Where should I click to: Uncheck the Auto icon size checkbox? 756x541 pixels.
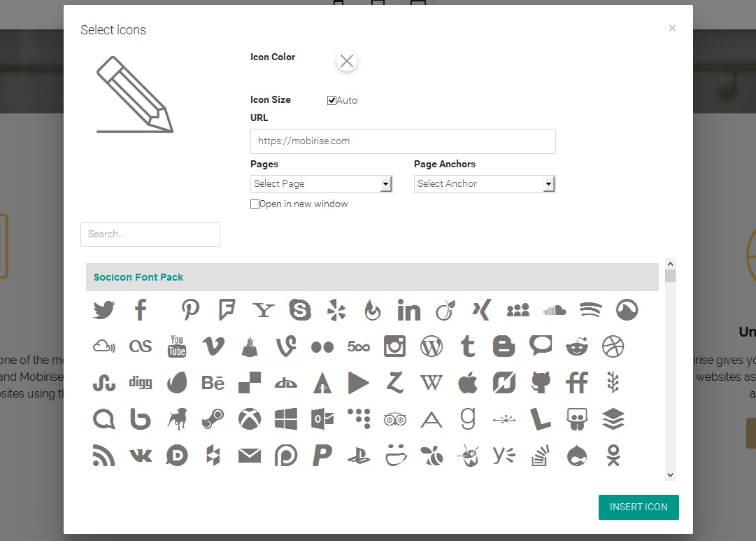click(x=332, y=100)
